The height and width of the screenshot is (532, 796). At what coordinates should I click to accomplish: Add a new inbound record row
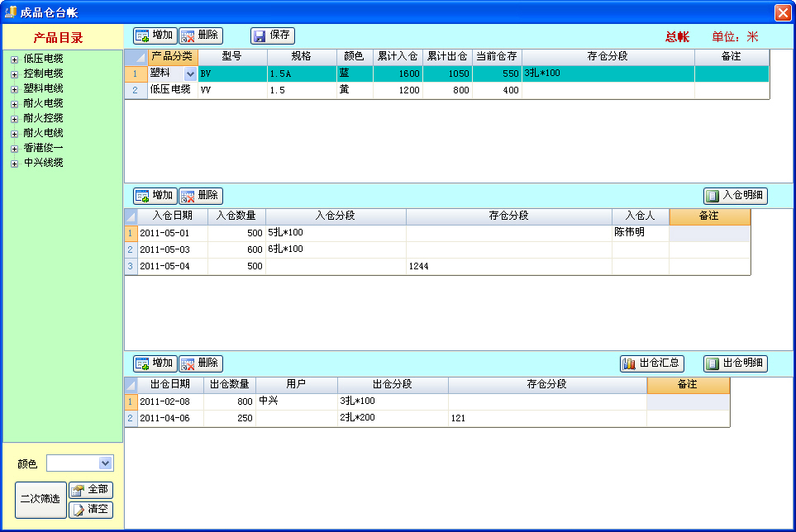point(155,196)
